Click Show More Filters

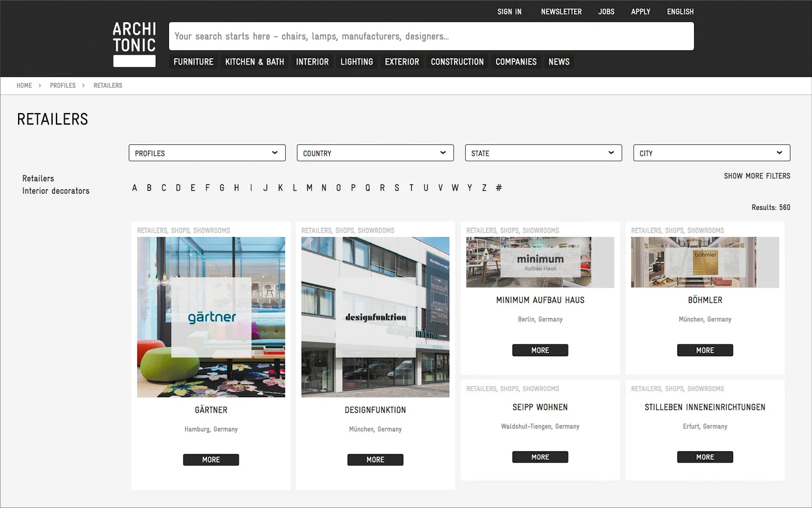[x=757, y=176]
